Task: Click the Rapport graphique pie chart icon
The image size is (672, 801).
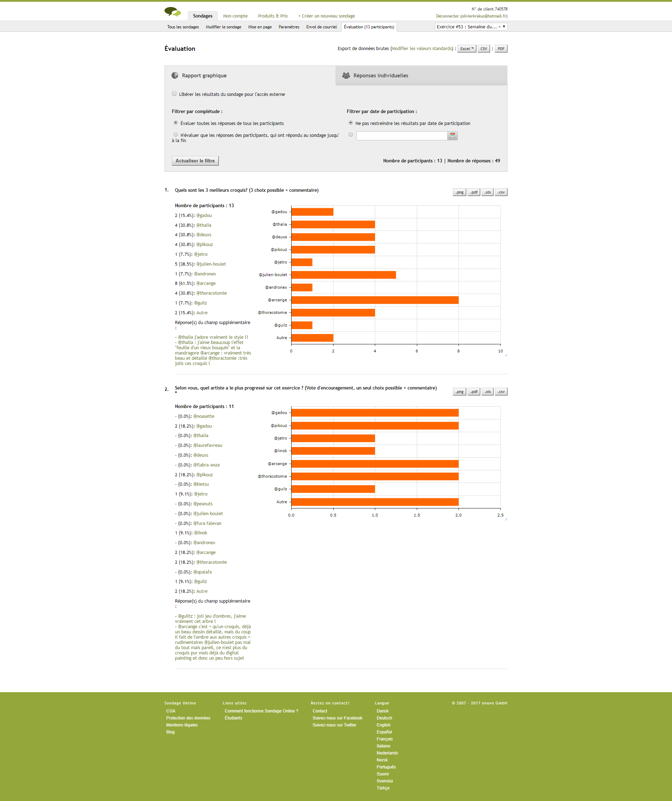Action: tap(175, 76)
